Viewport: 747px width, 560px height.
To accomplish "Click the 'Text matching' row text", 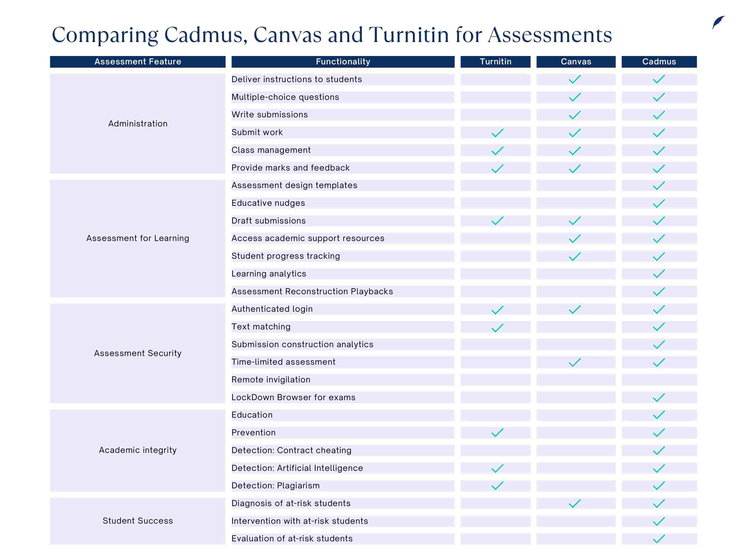I will pyautogui.click(x=261, y=327).
